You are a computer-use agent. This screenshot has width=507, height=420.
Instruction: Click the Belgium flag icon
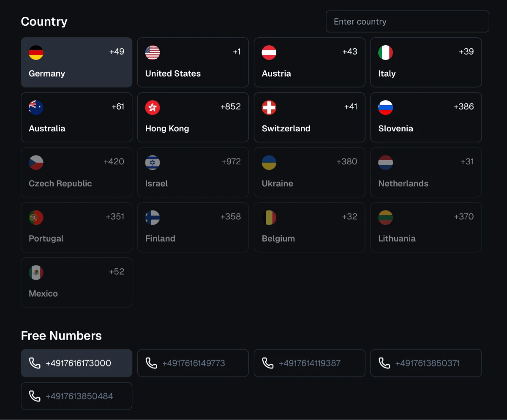click(x=269, y=218)
